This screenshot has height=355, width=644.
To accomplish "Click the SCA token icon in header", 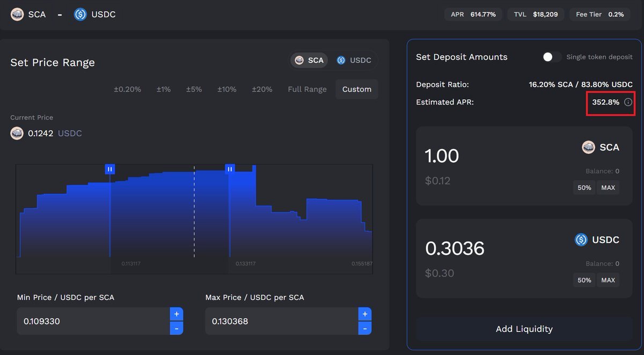I will (17, 14).
